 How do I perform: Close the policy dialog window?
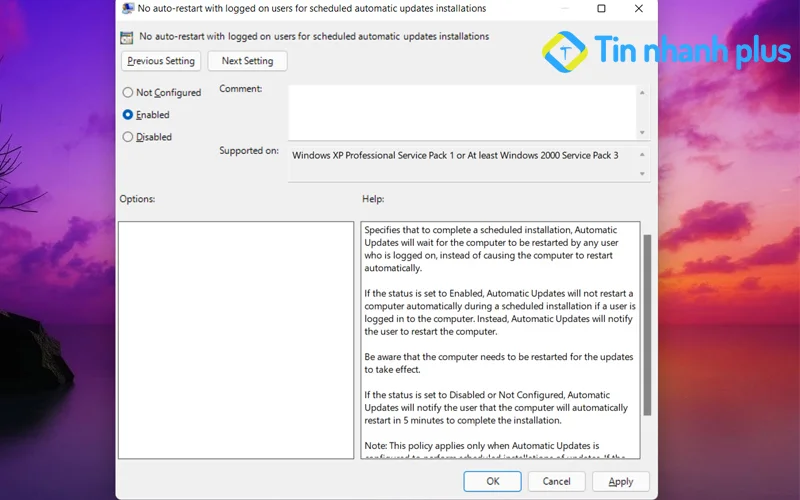[x=639, y=8]
